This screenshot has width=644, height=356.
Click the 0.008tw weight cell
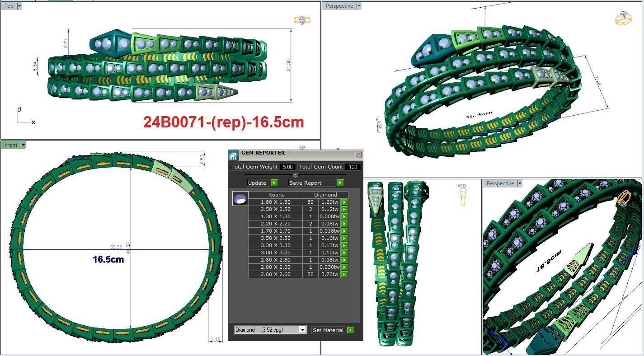click(x=329, y=216)
